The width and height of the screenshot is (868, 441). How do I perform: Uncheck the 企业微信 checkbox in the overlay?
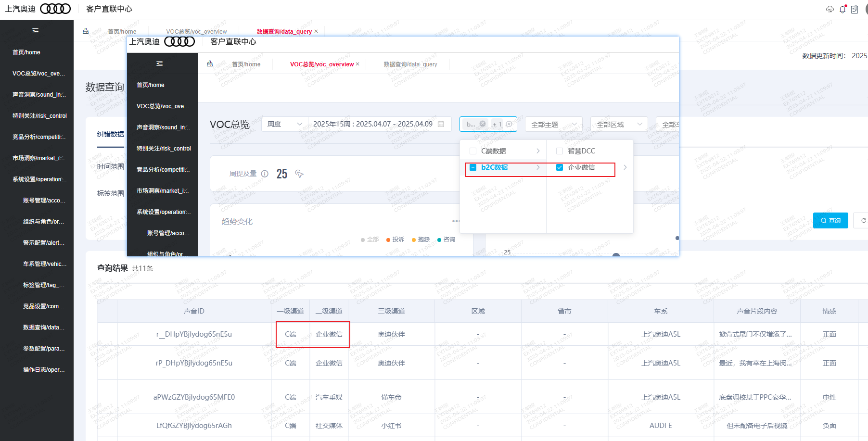(560, 167)
